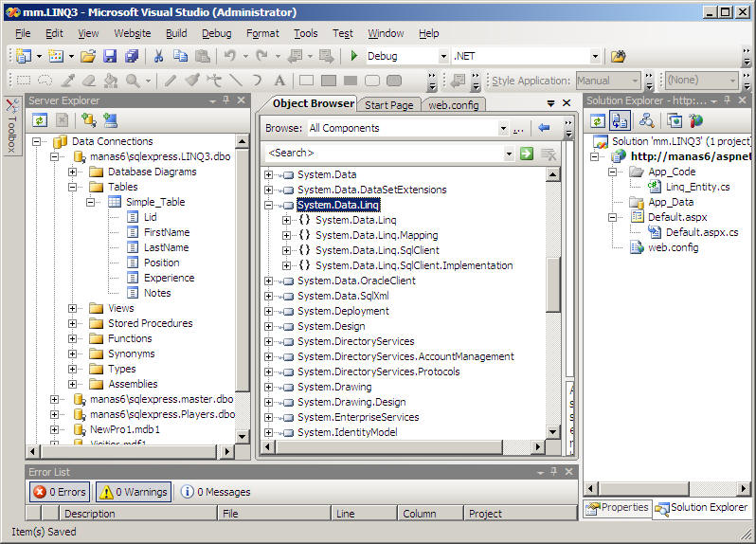The height and width of the screenshot is (544, 756).
Task: Open the Website menu
Action: pyautogui.click(x=133, y=33)
